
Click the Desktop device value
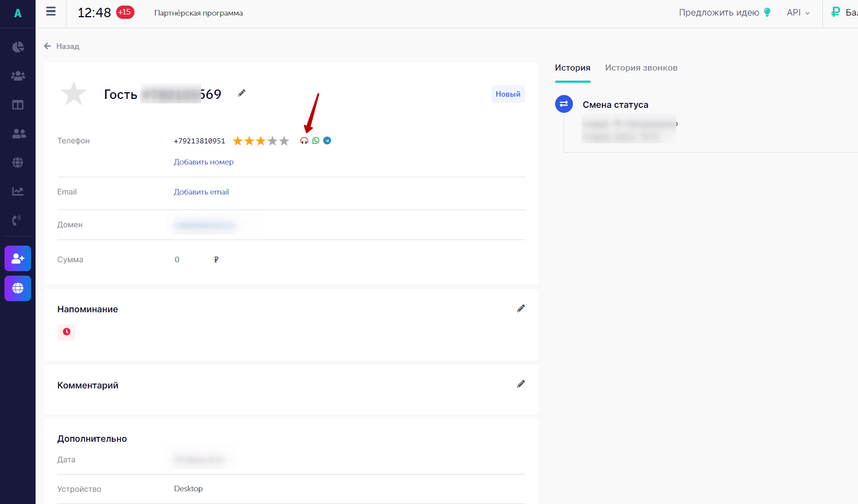tap(188, 488)
